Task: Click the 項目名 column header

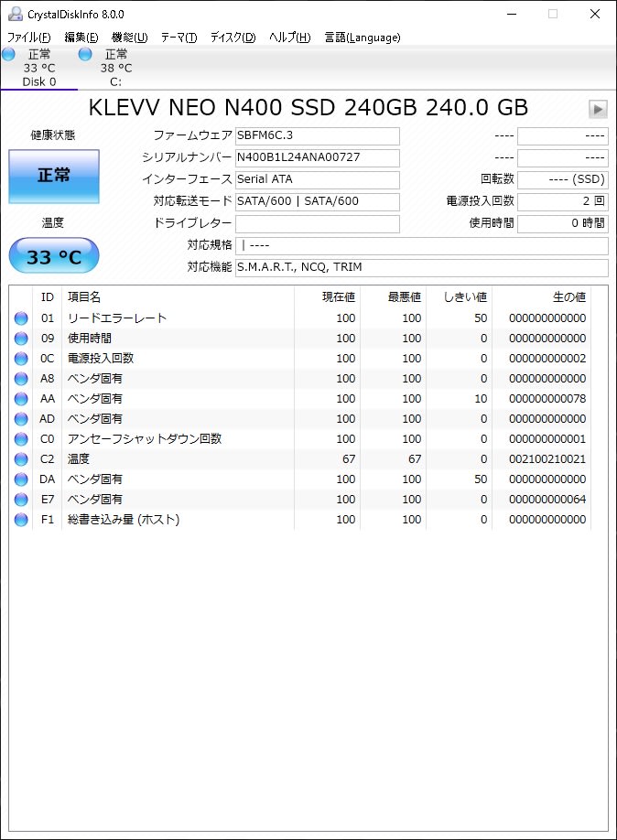Action: [x=178, y=297]
